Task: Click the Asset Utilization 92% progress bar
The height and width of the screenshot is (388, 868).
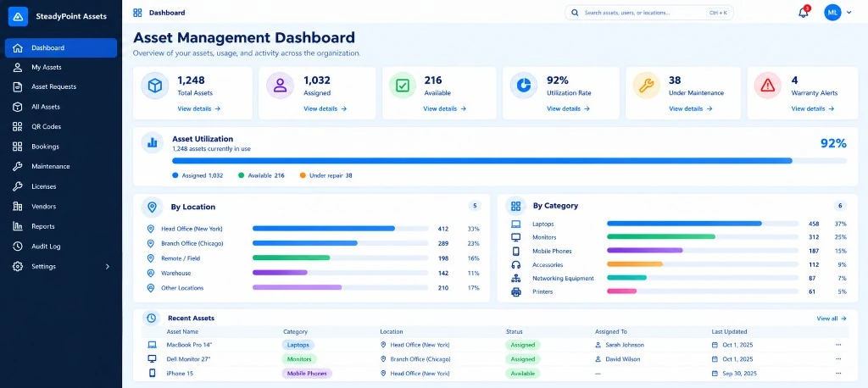Action: 509,161
